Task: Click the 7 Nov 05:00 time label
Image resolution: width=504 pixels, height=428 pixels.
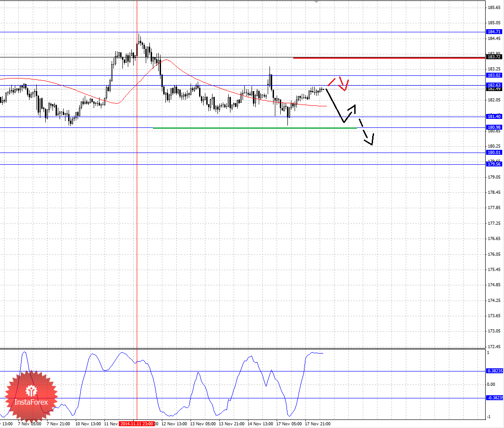Action: tap(30, 424)
